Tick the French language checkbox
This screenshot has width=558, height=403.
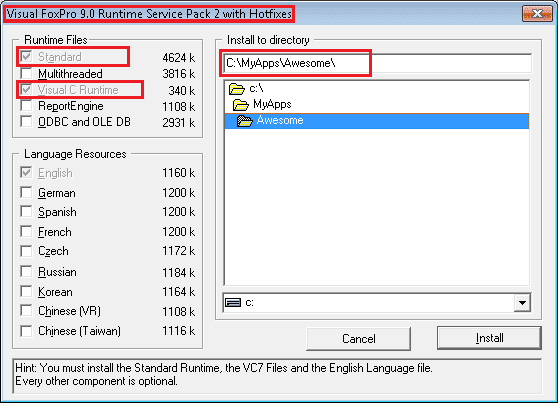(x=26, y=232)
